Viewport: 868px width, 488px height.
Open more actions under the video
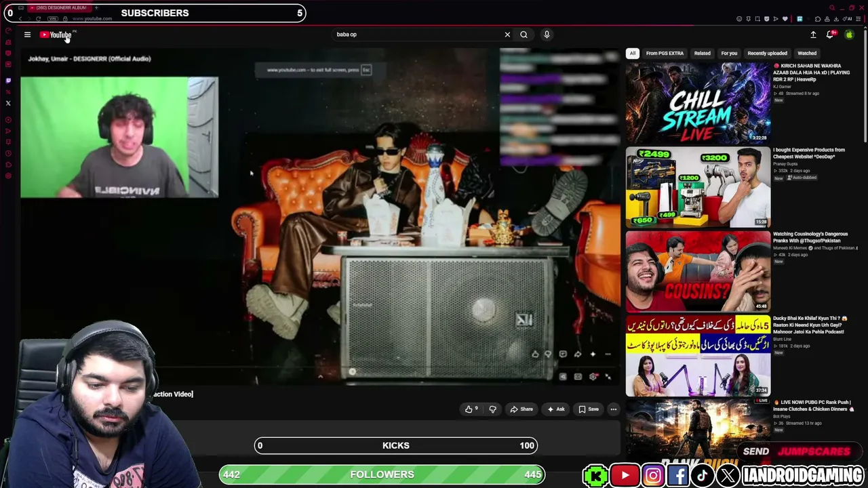pos(614,409)
